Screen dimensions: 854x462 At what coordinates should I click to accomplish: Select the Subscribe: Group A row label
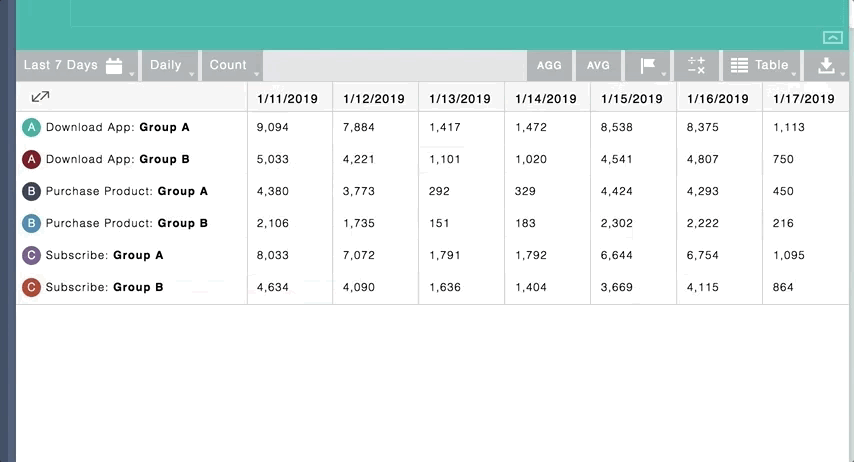(105, 256)
